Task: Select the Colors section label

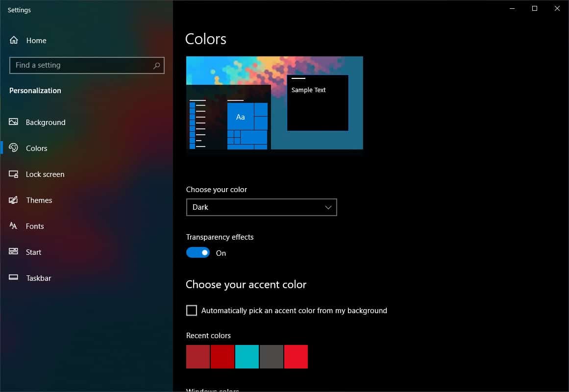Action: (37, 148)
